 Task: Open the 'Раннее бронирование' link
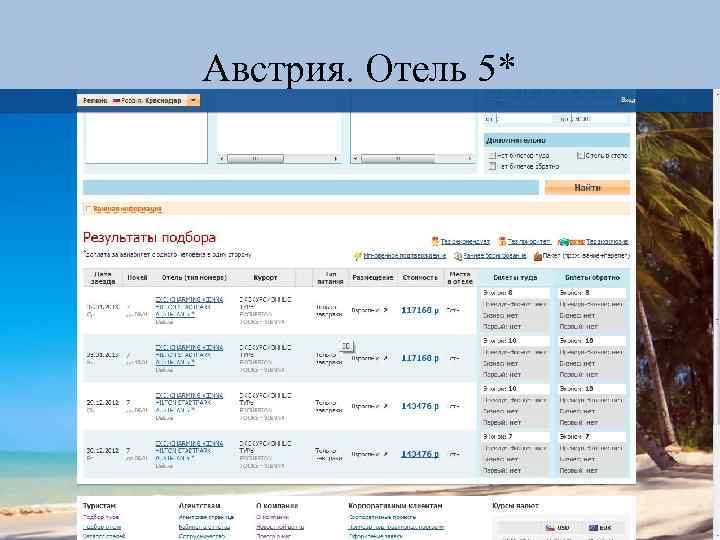[x=495, y=256]
